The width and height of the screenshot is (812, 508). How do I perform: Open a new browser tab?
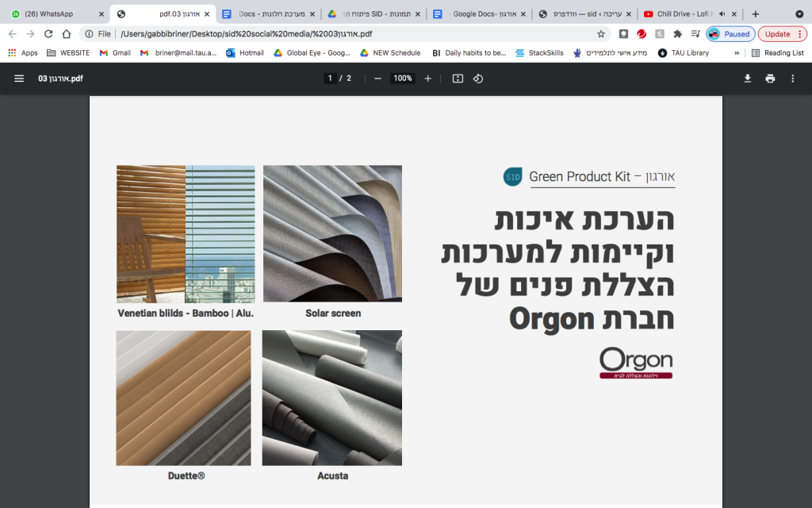pyautogui.click(x=755, y=14)
